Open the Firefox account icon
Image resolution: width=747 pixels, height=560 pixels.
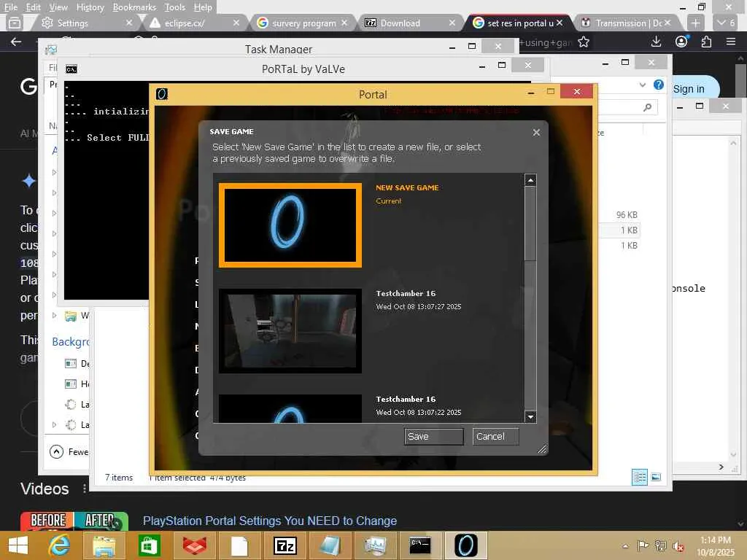pyautogui.click(x=682, y=42)
